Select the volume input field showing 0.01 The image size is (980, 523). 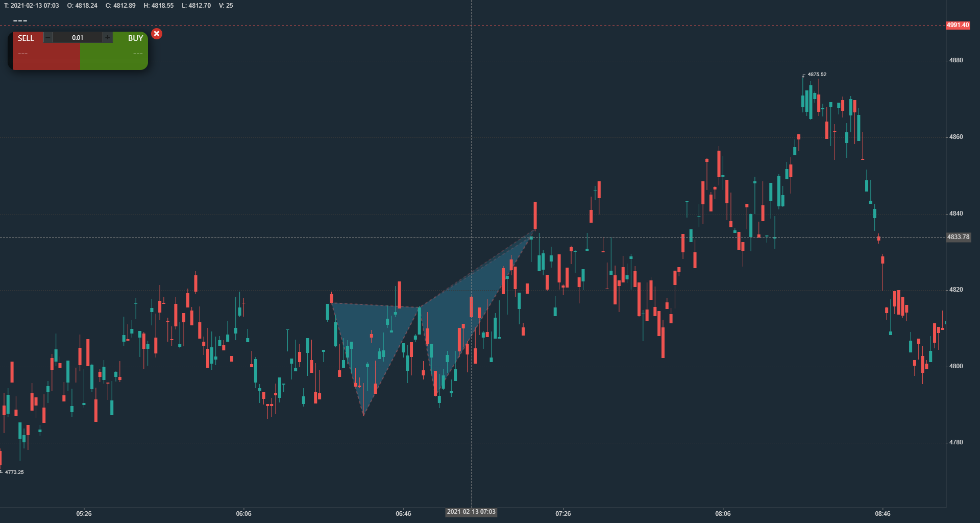78,37
